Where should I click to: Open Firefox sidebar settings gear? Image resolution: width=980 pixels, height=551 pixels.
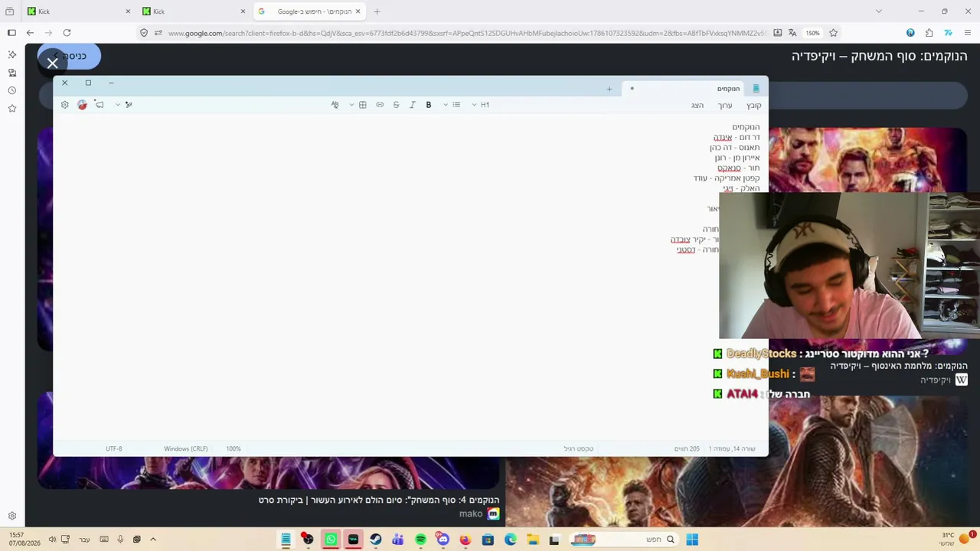click(x=11, y=516)
